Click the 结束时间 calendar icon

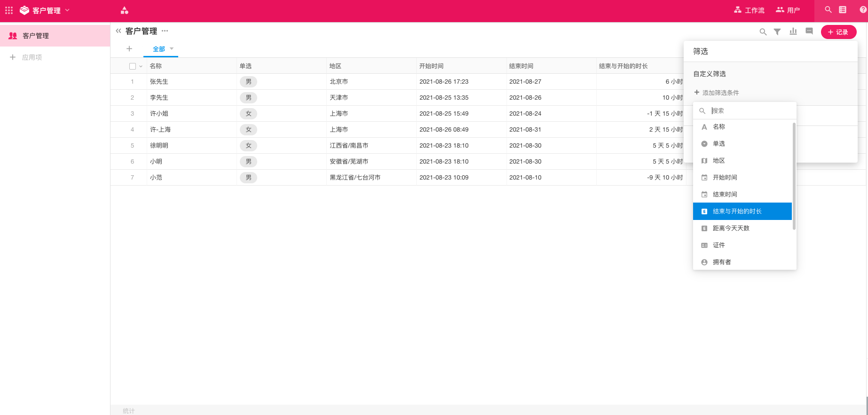[x=704, y=195]
